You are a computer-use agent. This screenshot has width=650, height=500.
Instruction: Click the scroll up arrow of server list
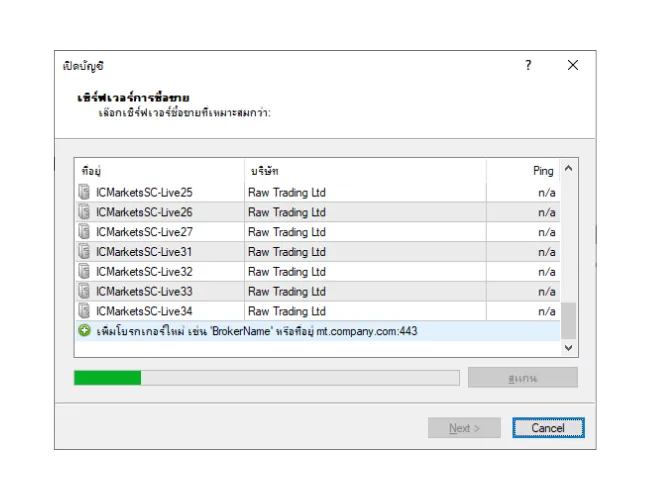[569, 168]
